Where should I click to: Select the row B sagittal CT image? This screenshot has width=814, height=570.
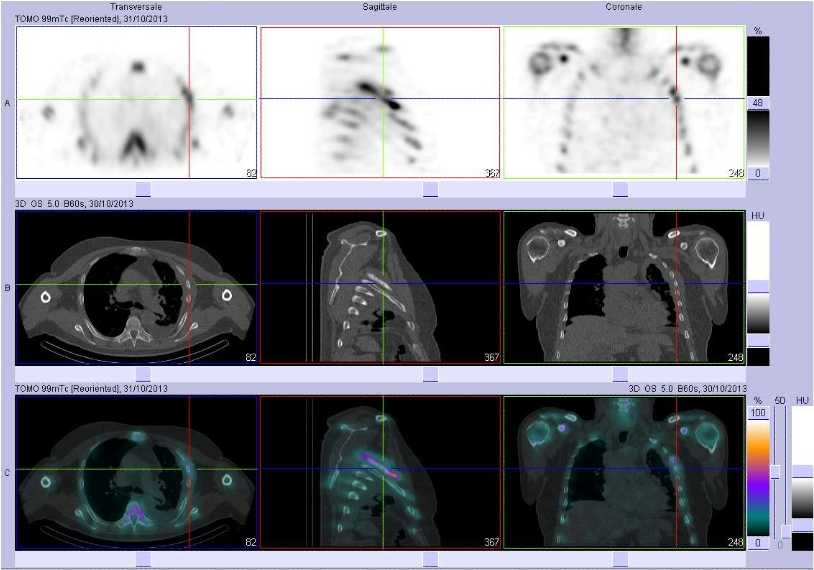(380, 287)
